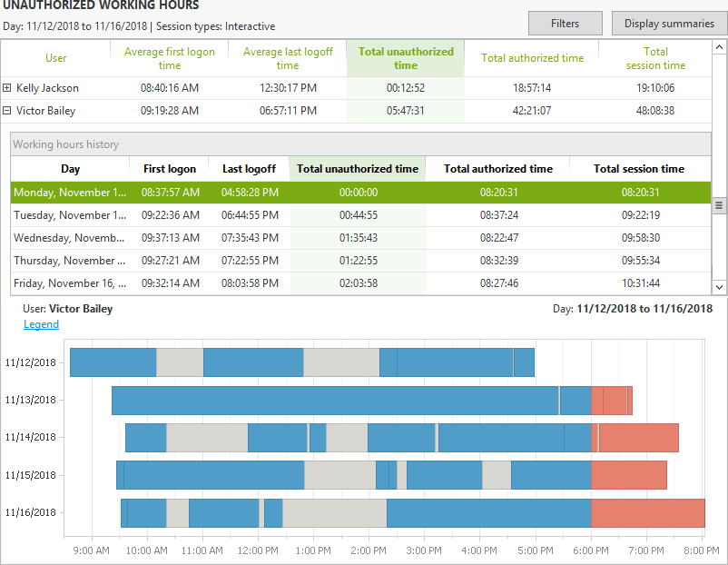Click the Working hours history panel header
The height and width of the screenshot is (565, 728).
pyautogui.click(x=360, y=144)
